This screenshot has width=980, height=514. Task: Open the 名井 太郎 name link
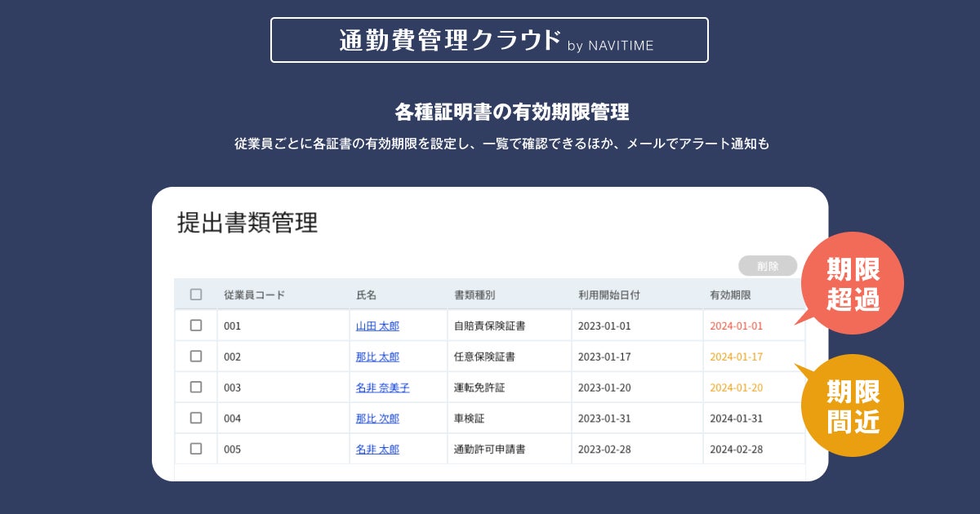click(377, 449)
